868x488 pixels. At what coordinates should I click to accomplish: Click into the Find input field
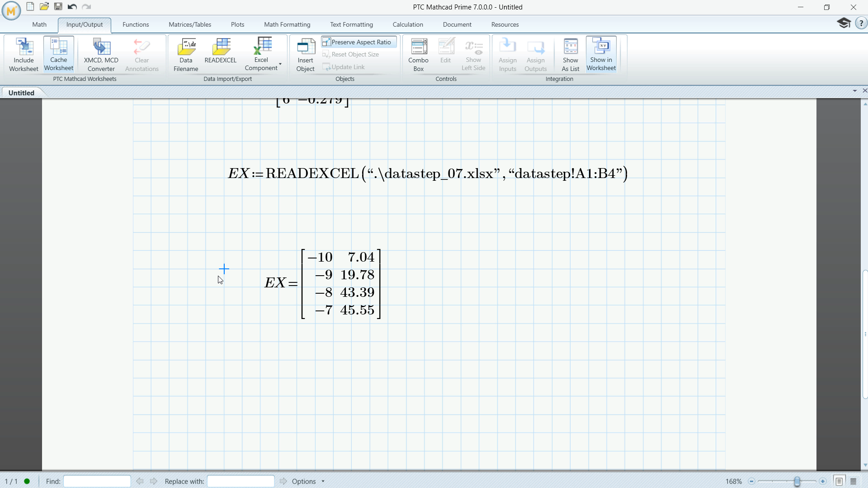coord(97,481)
